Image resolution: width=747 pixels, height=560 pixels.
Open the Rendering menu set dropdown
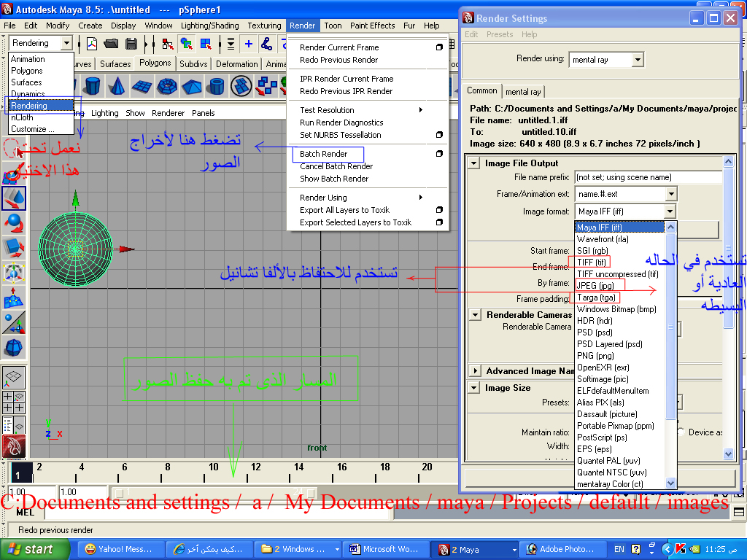click(66, 43)
